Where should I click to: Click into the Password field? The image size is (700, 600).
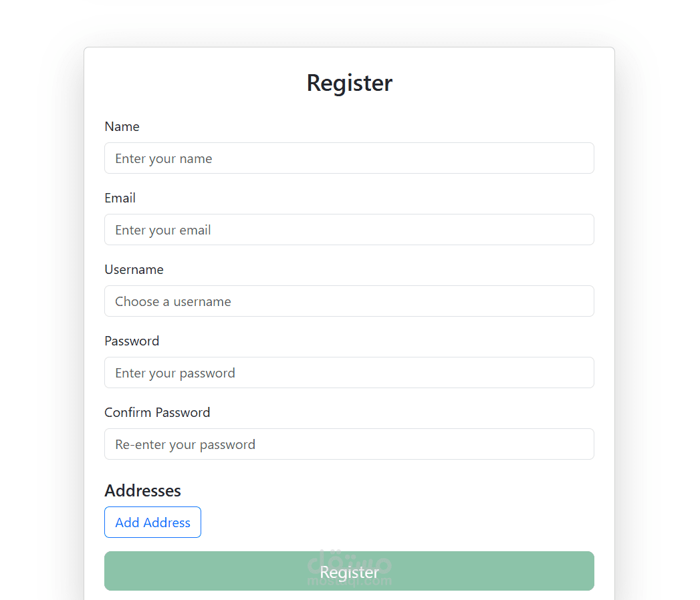349,373
